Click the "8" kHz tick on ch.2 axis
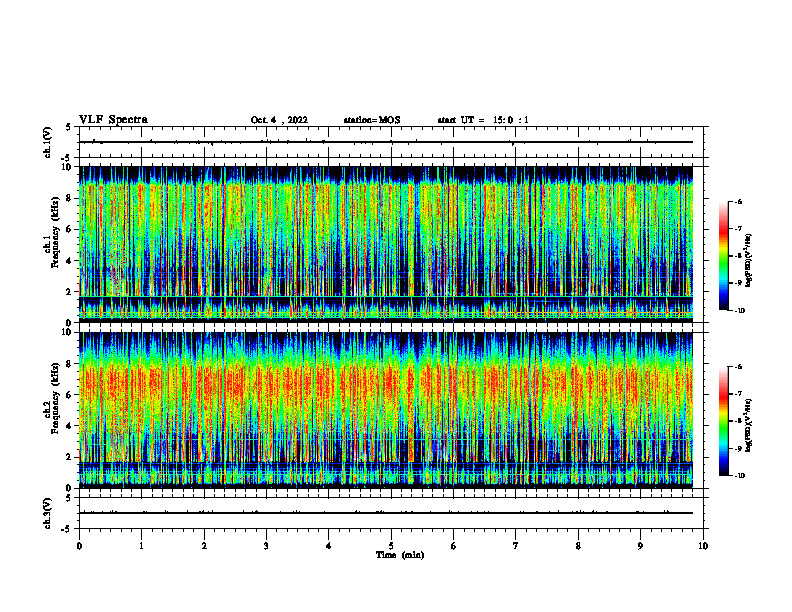Screen dimensions: 792x612 coord(70,364)
